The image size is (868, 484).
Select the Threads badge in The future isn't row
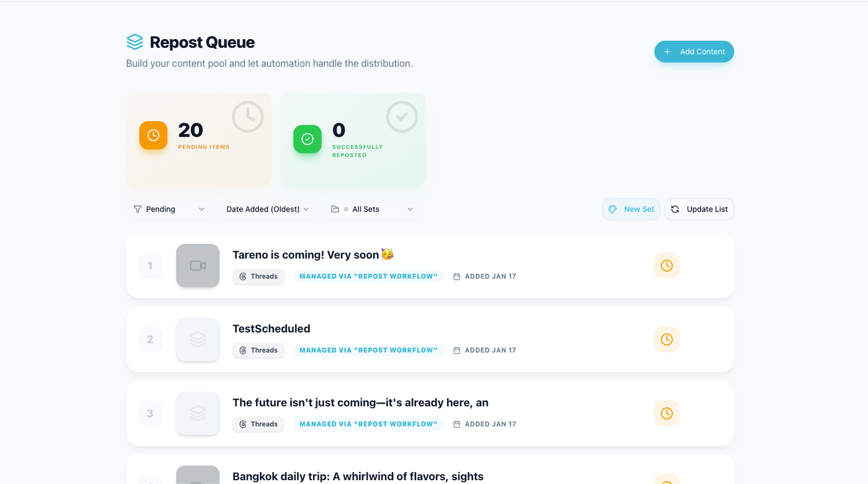[x=259, y=424]
